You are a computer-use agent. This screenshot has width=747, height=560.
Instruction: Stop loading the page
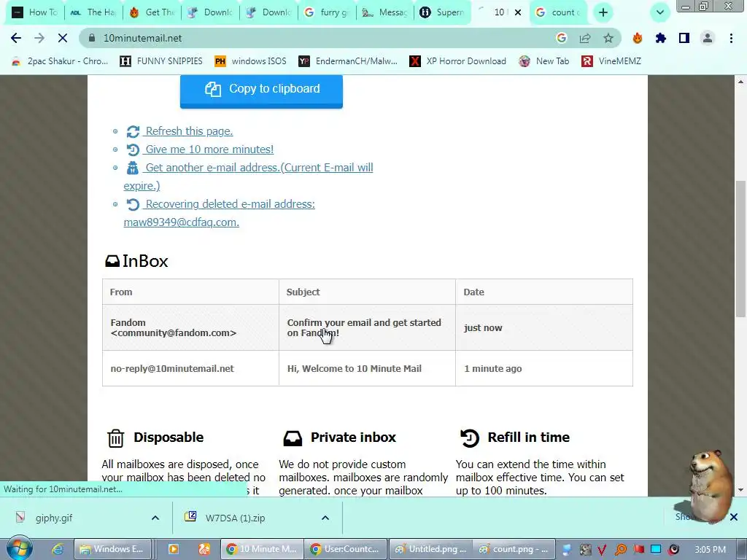(63, 38)
